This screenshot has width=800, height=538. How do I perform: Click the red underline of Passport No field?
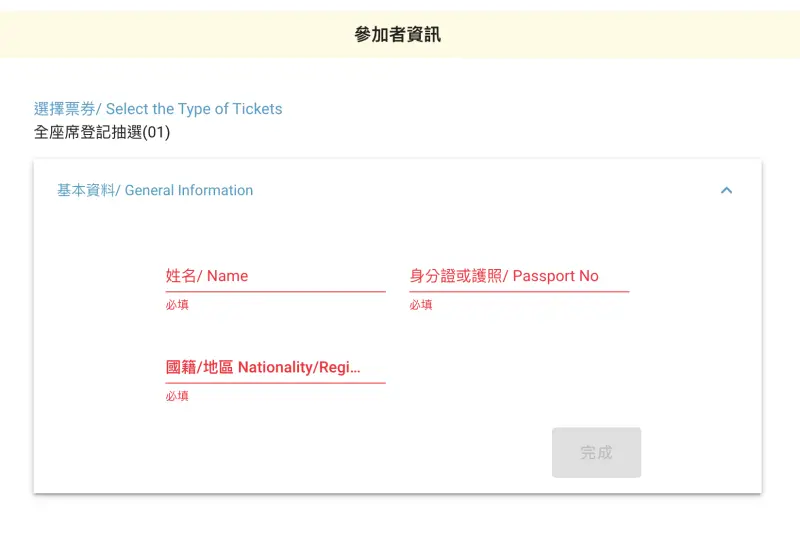coord(519,291)
